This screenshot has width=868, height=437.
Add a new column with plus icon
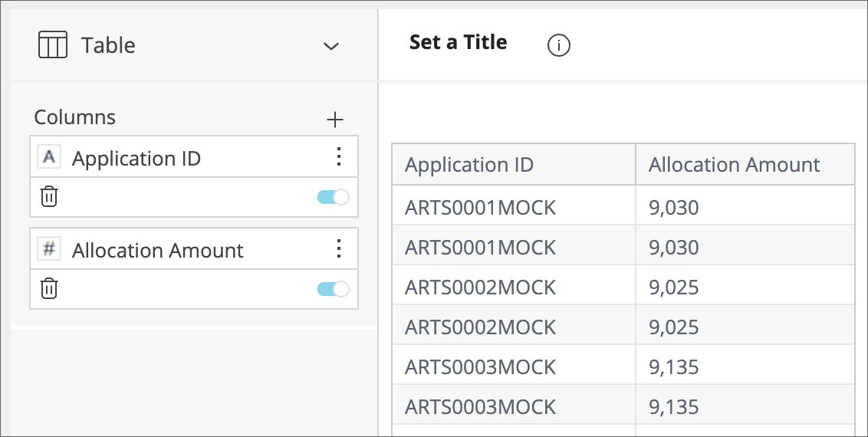pos(335,119)
